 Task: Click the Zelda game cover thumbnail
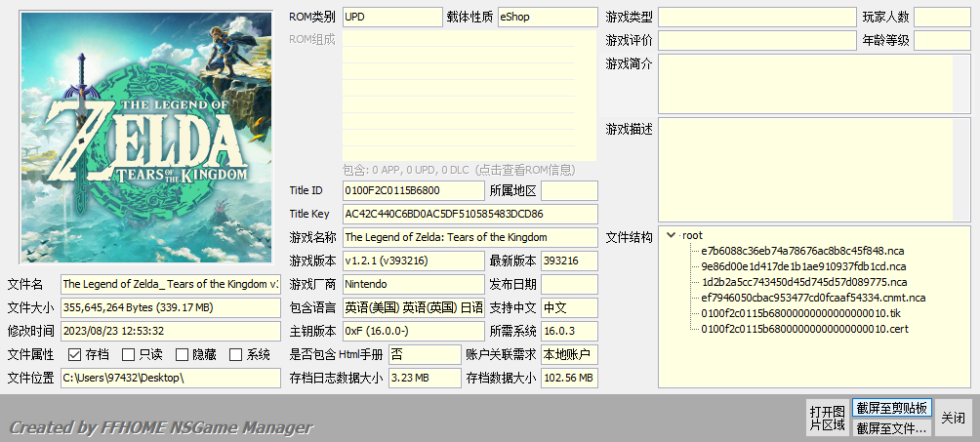(x=144, y=138)
